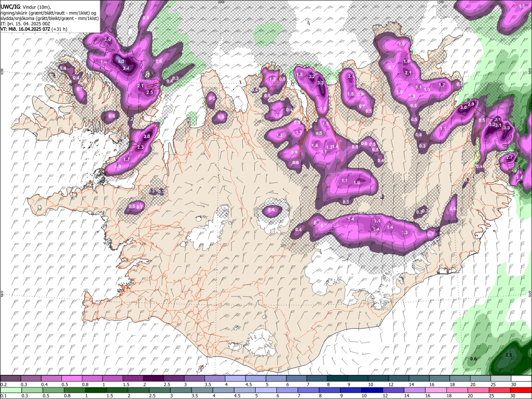532x399 pixels.
Task: Click the pale green swatch between 0.1 and 0.3 in the rain scale
Action: [x=10, y=390]
